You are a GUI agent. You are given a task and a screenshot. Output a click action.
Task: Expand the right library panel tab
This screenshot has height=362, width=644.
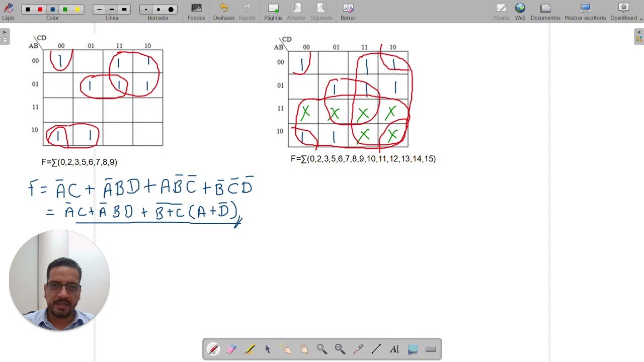pyautogui.click(x=639, y=36)
